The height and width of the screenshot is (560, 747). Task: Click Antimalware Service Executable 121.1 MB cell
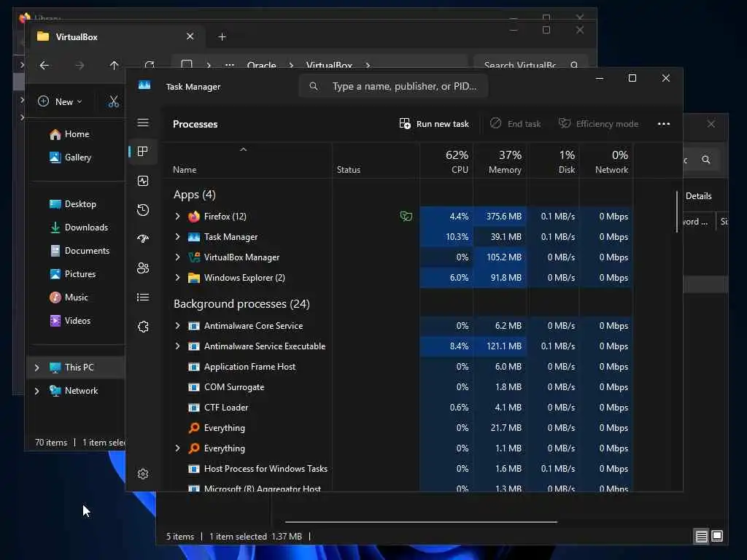point(500,346)
